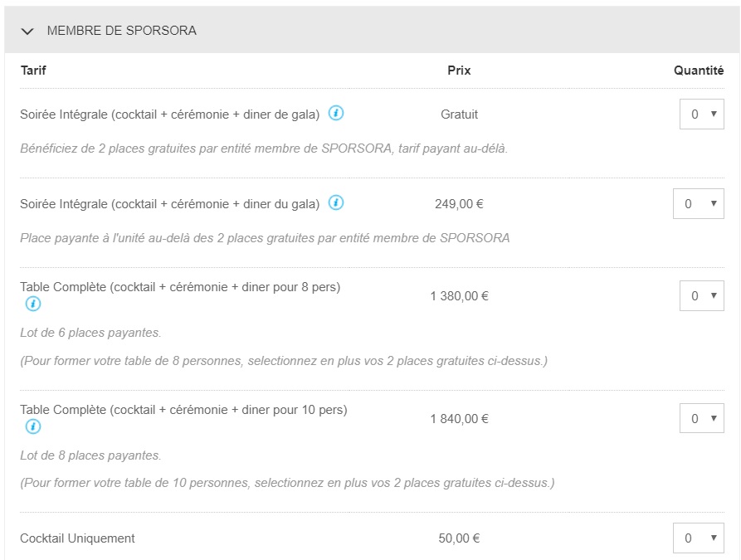The image size is (741, 560).
Task: Click the Prix column header
Action: point(459,71)
